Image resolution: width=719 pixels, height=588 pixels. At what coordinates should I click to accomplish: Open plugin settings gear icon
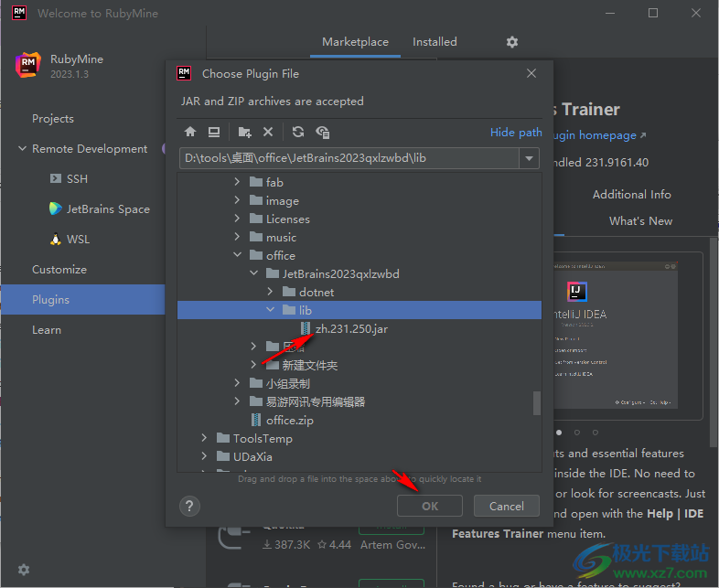point(512,42)
